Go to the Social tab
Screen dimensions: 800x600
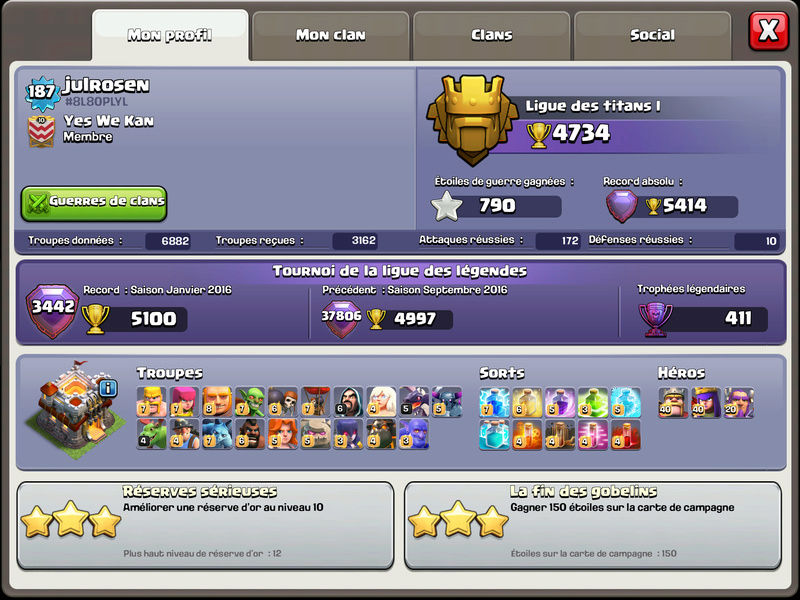click(652, 35)
